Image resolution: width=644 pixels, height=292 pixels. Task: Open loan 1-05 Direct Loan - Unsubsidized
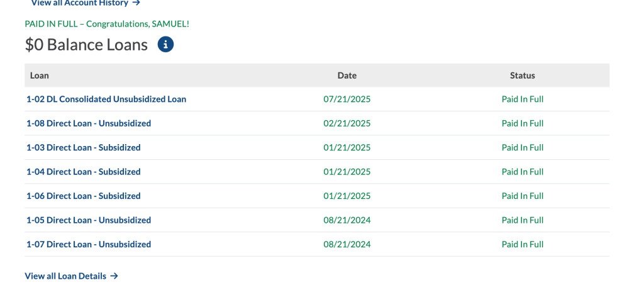click(x=89, y=220)
